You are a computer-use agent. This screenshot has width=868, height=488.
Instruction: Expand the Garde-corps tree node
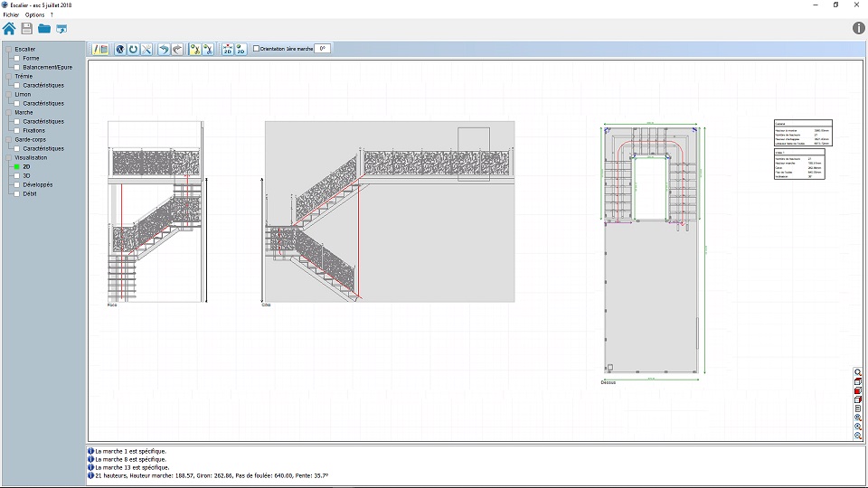9,140
